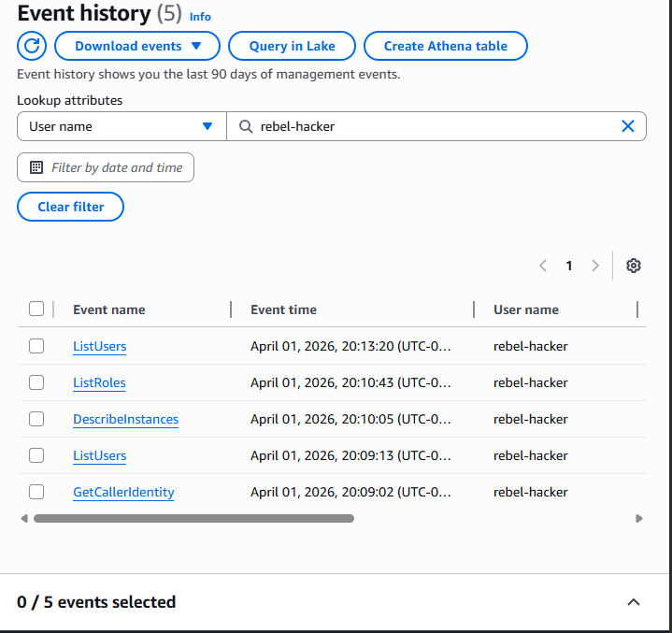Click the Event time column header

pos(284,309)
